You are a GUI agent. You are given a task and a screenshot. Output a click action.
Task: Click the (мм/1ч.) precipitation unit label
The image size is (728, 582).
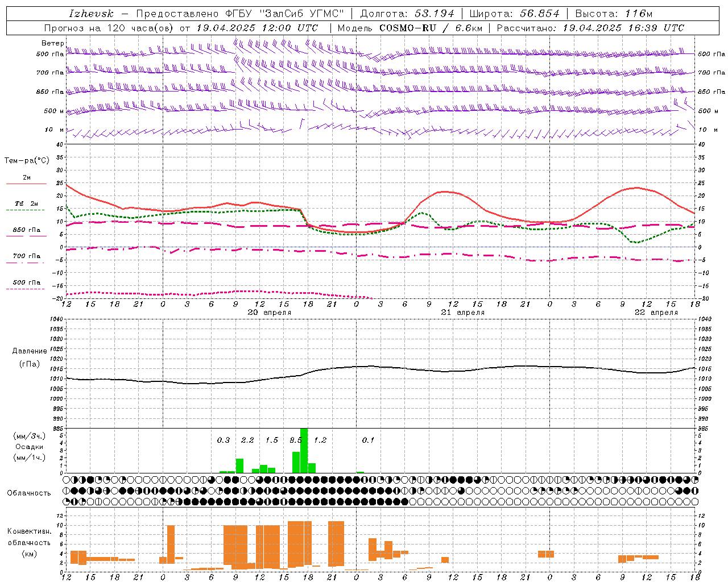pos(29,458)
